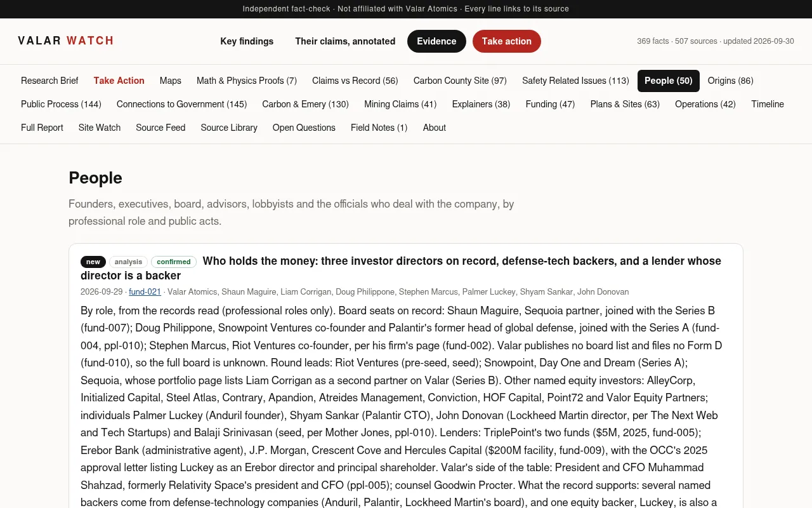This screenshot has width=812, height=508.
Task: View Open Questions tab
Action: click(304, 128)
